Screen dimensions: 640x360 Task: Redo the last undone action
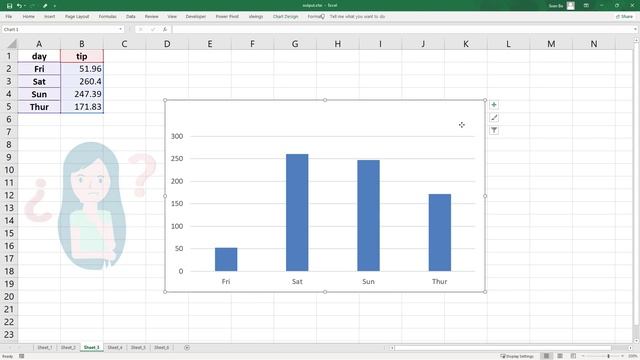click(x=33, y=6)
